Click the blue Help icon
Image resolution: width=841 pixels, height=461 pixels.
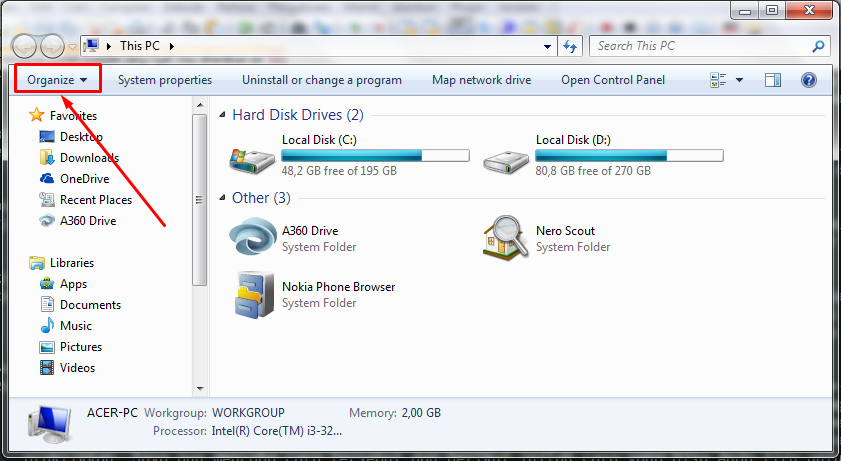[x=809, y=80]
